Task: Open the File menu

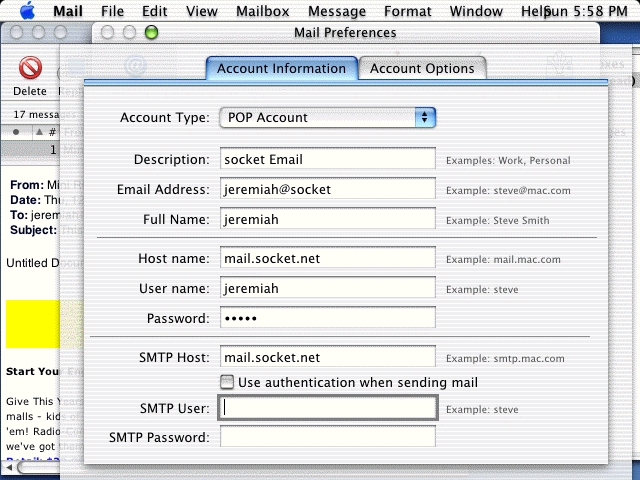Action: point(112,11)
